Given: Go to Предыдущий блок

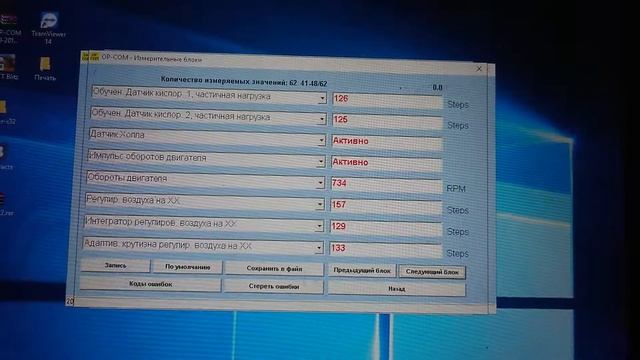Looking at the screenshot, I should [362, 270].
